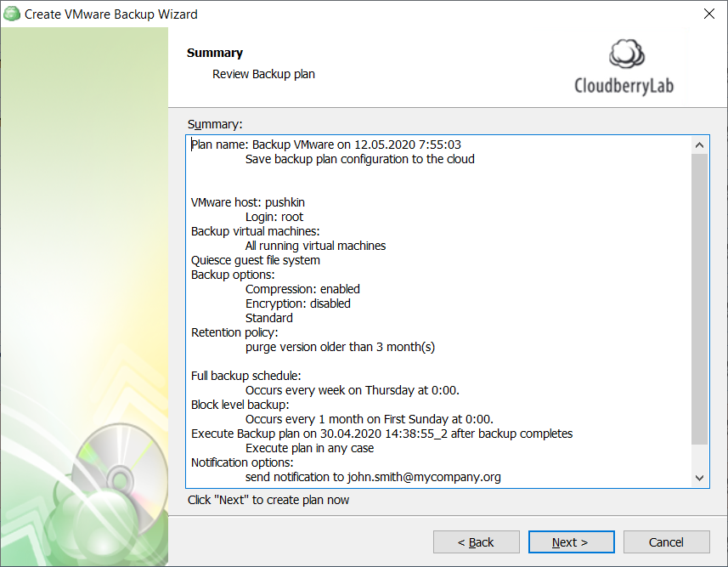Click the wizard app icon in title bar

(x=12, y=14)
